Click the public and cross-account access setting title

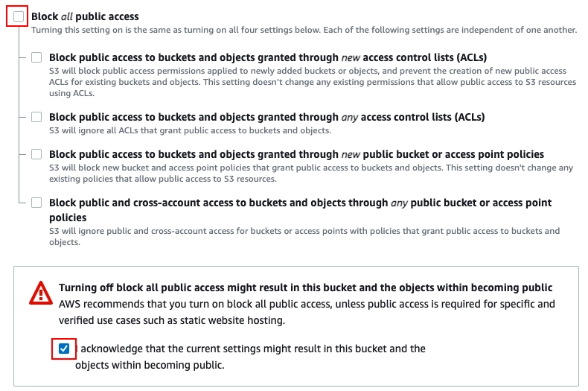pos(300,203)
